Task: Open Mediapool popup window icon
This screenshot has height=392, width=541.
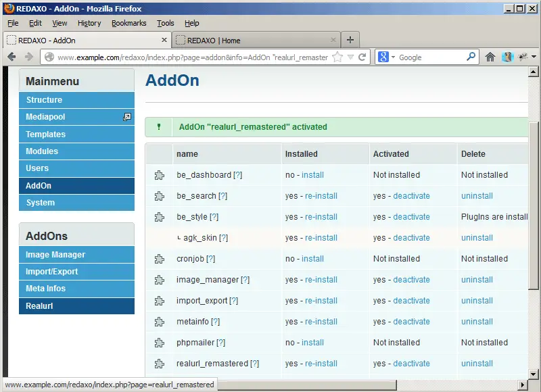Action: (x=127, y=117)
